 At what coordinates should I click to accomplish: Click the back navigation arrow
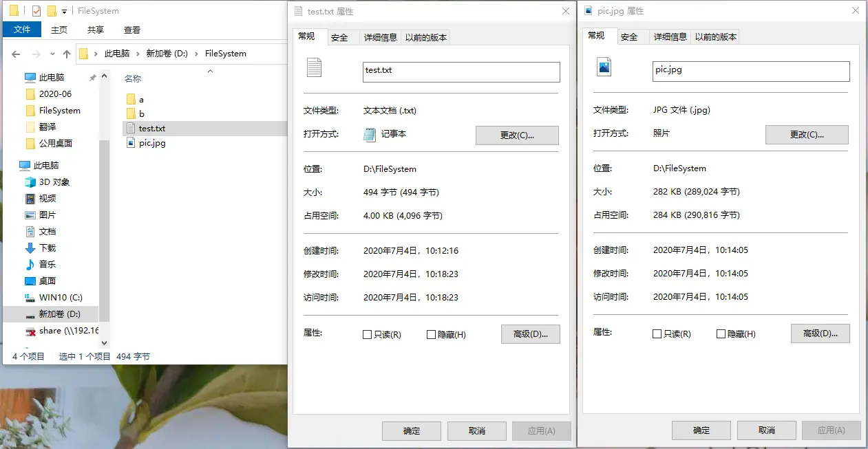tap(16, 53)
